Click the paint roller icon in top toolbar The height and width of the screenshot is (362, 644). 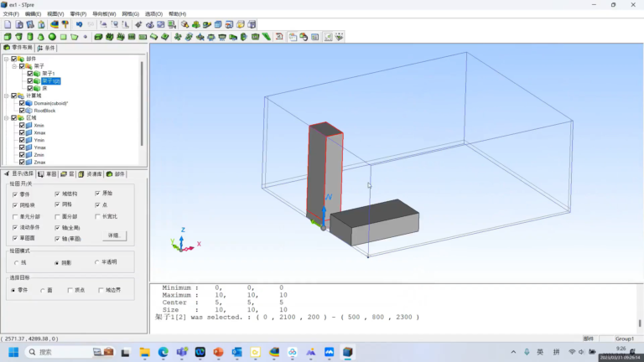(65, 24)
